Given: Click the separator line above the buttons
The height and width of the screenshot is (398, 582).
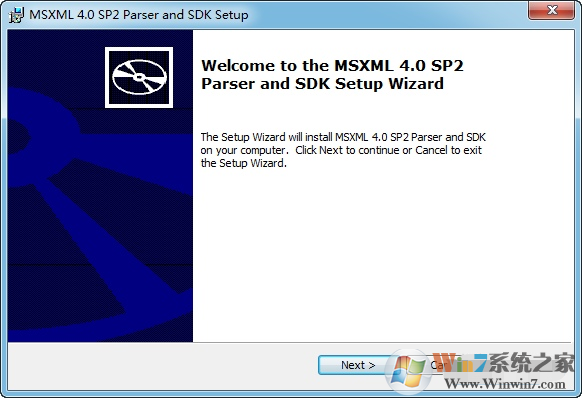Looking at the screenshot, I should tap(290, 342).
